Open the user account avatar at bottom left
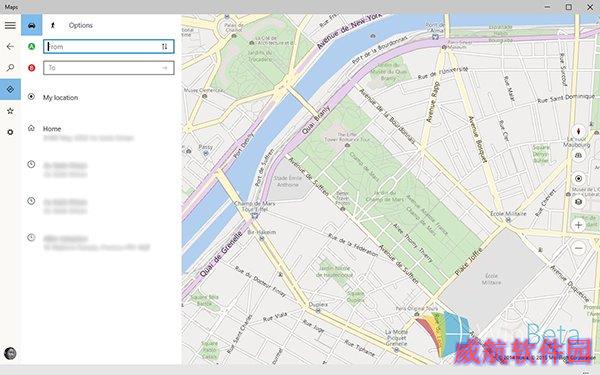Viewport: 600px width, 375px height. (x=10, y=353)
